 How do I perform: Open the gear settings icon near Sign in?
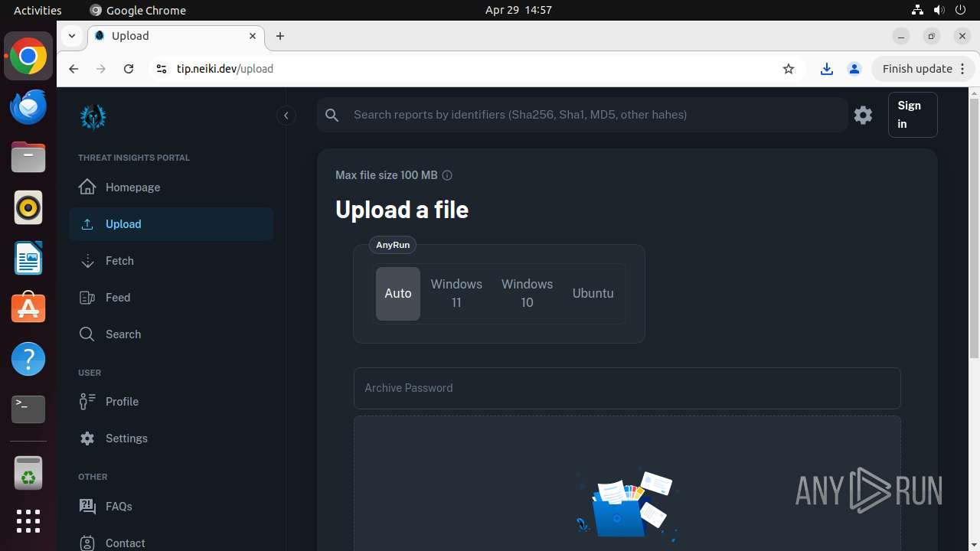pos(863,115)
